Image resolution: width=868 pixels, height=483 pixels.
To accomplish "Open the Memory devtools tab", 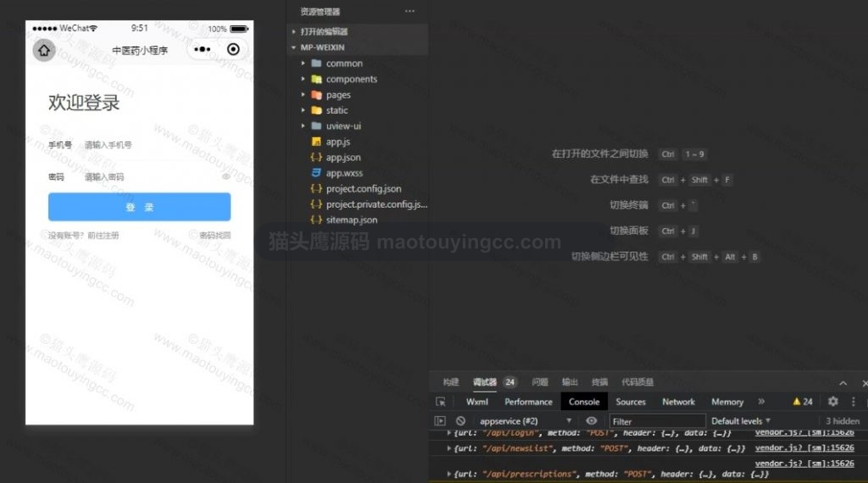I will [x=727, y=402].
